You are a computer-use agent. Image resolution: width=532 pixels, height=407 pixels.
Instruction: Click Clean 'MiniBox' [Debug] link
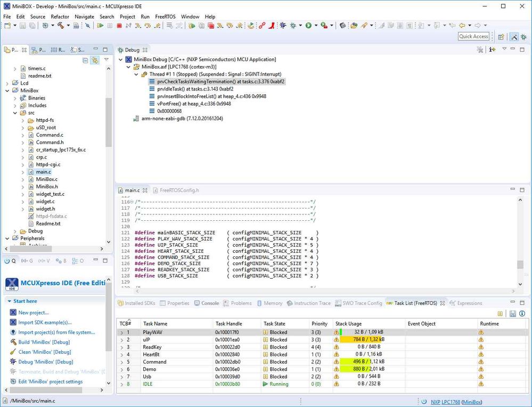click(x=45, y=352)
